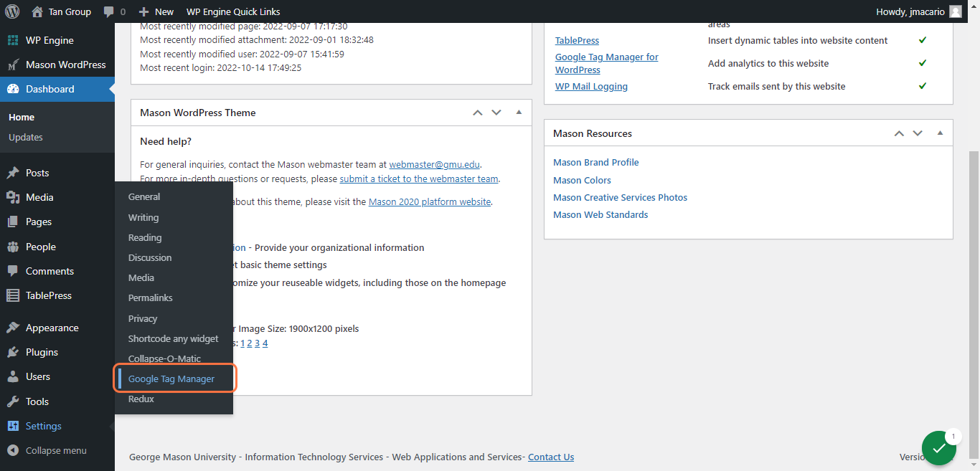
Task: Go to Home under Dashboard
Action: click(x=22, y=117)
